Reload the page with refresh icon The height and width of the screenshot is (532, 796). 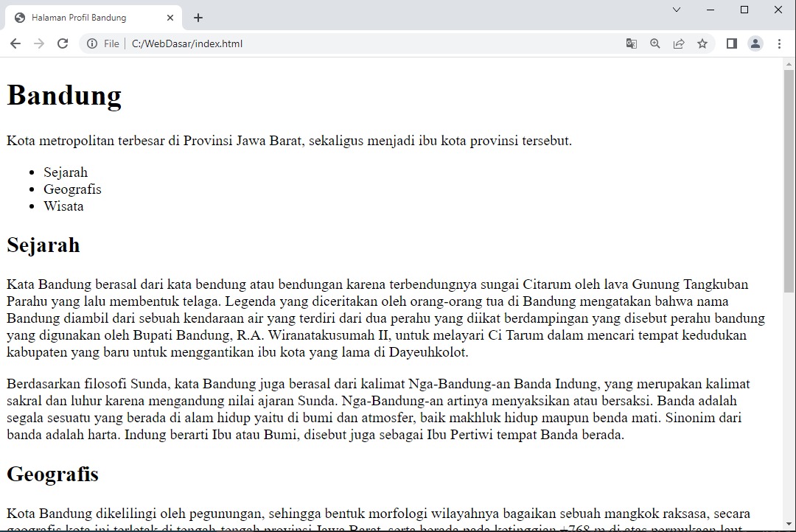pos(63,43)
